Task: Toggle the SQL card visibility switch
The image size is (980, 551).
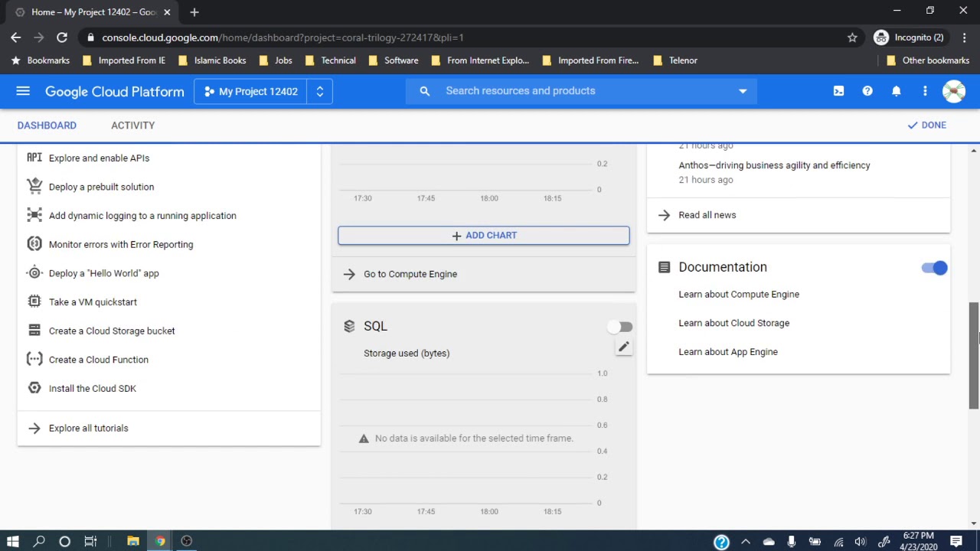Action: point(619,327)
